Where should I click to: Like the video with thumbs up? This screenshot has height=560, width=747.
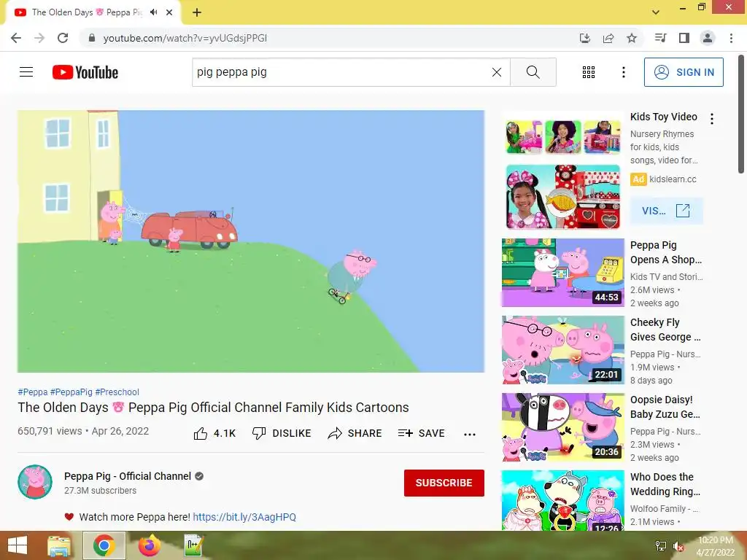click(x=214, y=433)
